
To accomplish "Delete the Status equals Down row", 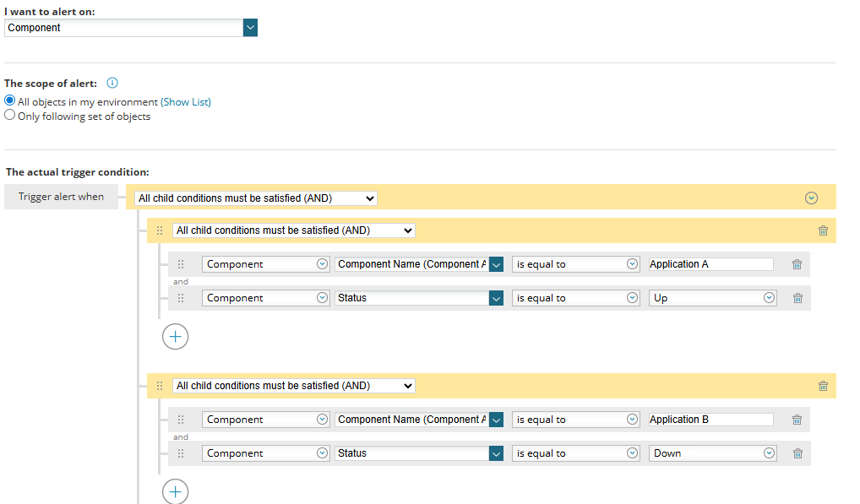I will pos(797,453).
